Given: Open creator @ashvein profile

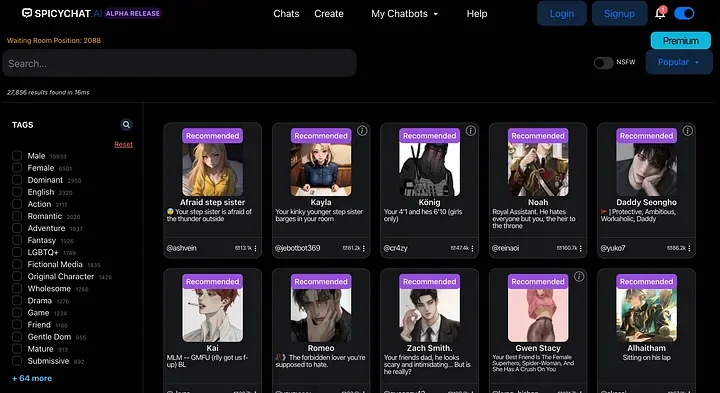Looking at the screenshot, I should click(x=181, y=248).
